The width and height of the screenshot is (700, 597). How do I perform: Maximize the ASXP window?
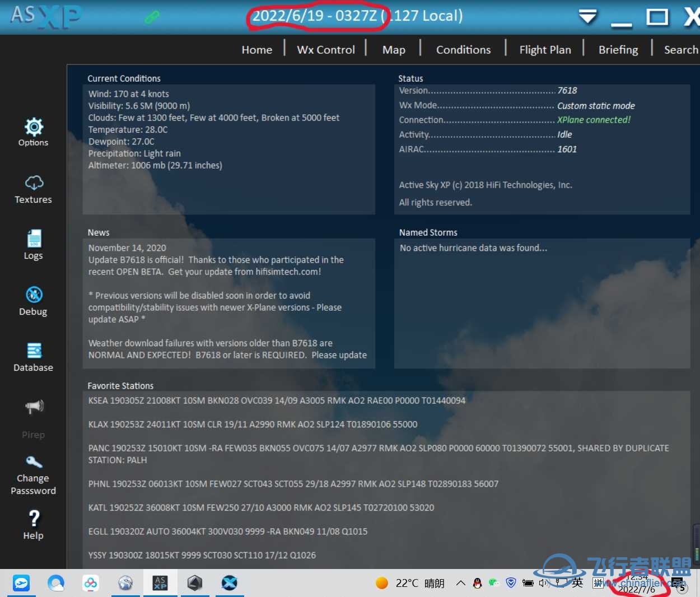point(657,17)
